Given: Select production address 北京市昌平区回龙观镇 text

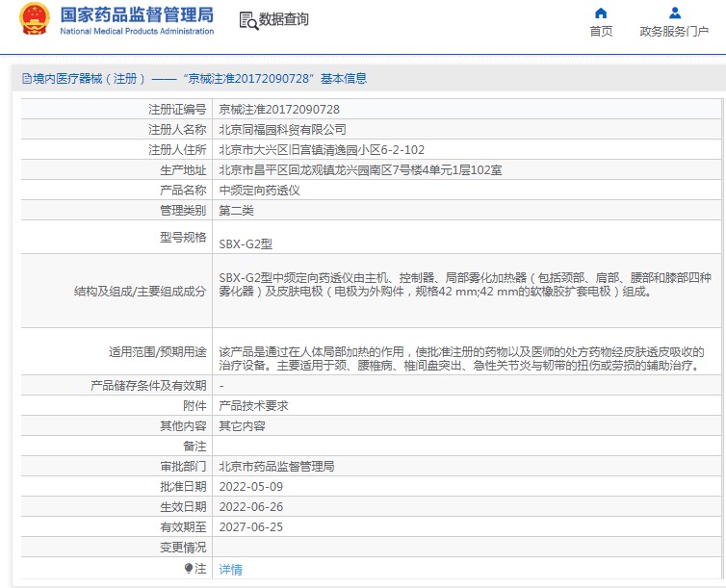Looking at the screenshot, I should coord(360,170).
